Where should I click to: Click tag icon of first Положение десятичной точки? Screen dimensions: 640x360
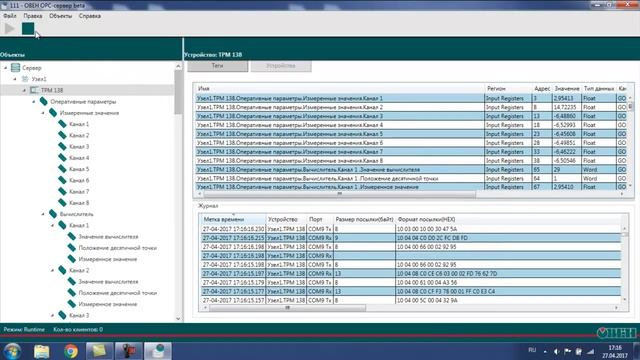pos(72,247)
